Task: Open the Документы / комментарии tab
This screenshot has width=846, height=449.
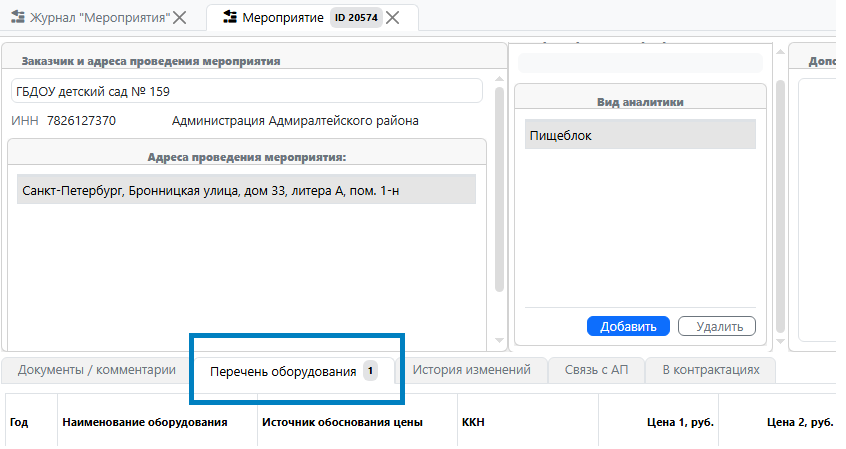Action: pos(97,370)
